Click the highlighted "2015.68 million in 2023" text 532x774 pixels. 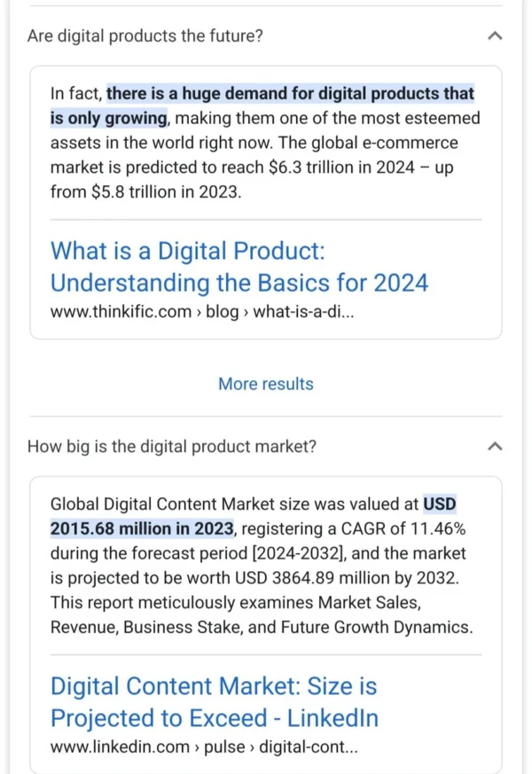pos(142,529)
